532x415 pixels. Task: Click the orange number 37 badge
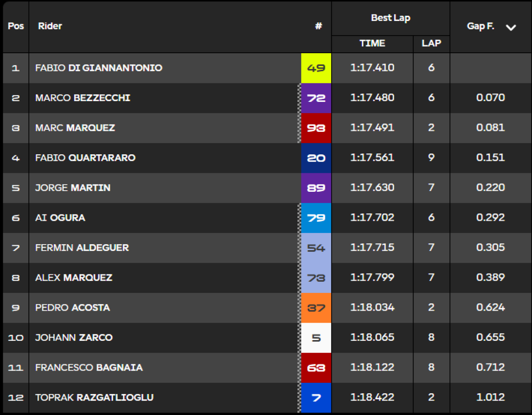tap(316, 308)
